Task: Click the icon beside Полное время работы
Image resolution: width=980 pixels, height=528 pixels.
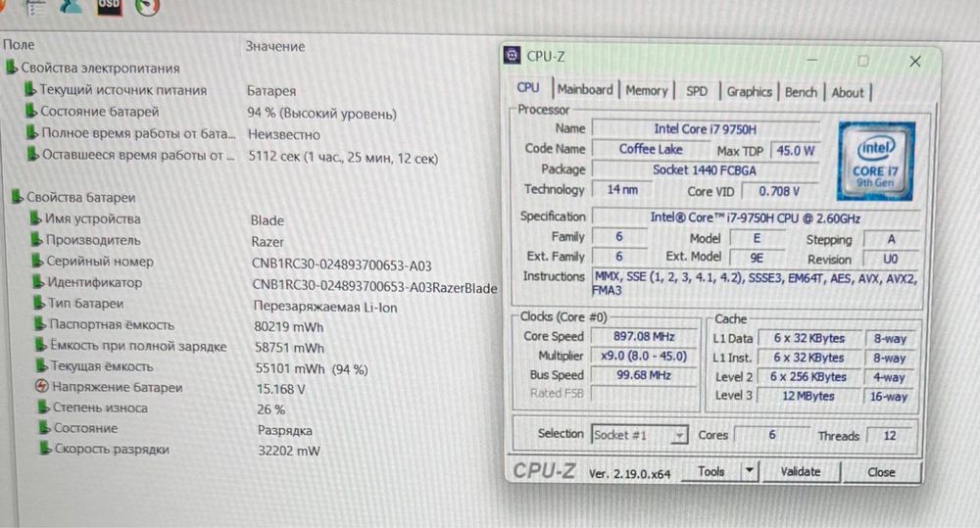Action: coord(32,132)
